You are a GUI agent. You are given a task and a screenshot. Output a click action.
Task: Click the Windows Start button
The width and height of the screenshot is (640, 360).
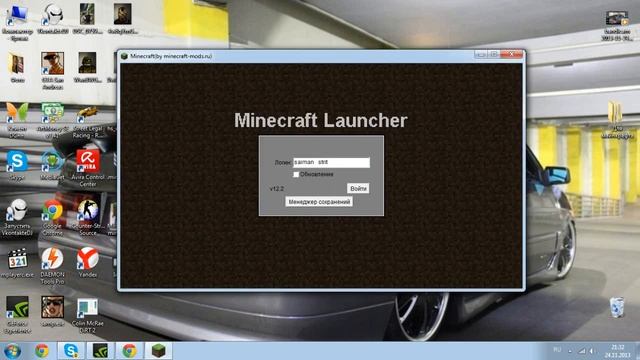pos(12,351)
